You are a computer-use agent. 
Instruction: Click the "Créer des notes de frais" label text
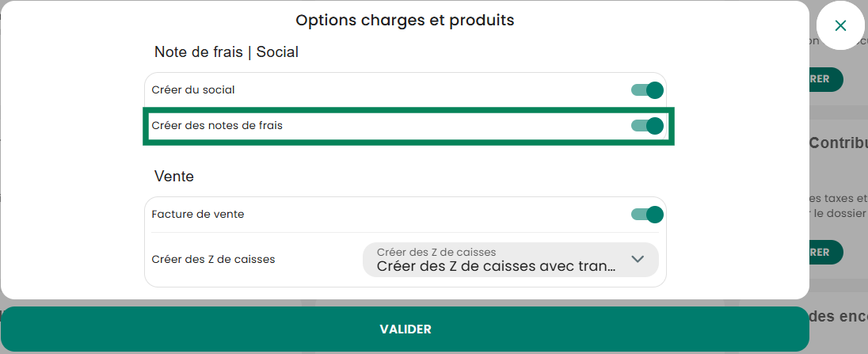tap(217, 126)
